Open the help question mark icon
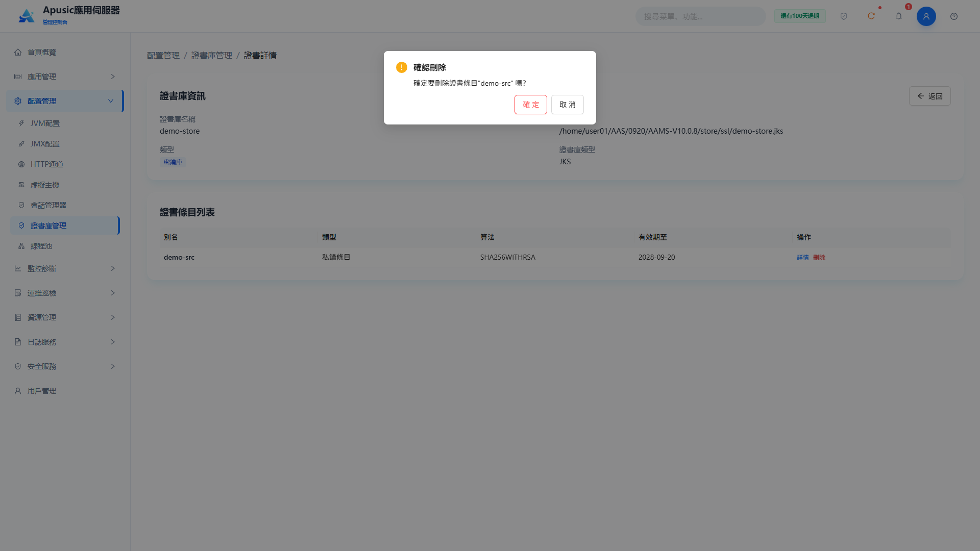This screenshot has width=980, height=551. (x=954, y=16)
